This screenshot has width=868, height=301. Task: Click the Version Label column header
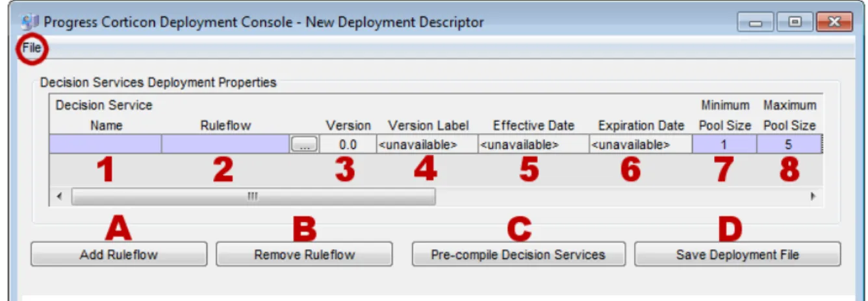coord(428,125)
